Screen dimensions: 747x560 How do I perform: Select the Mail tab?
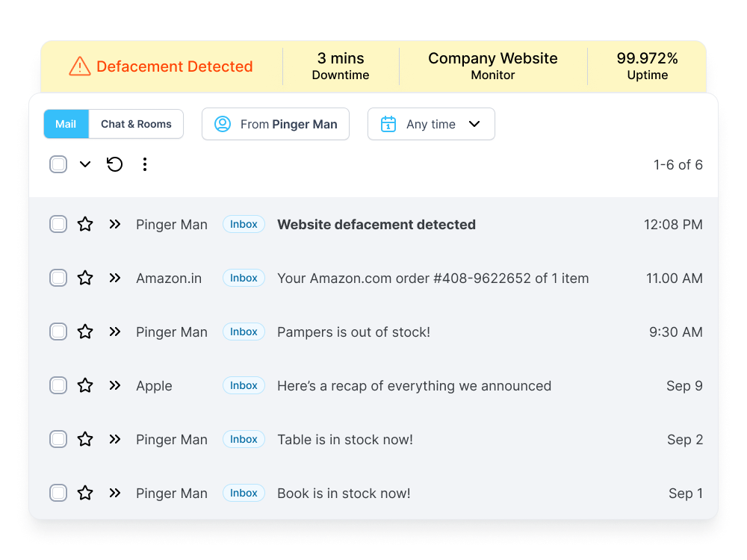click(66, 124)
